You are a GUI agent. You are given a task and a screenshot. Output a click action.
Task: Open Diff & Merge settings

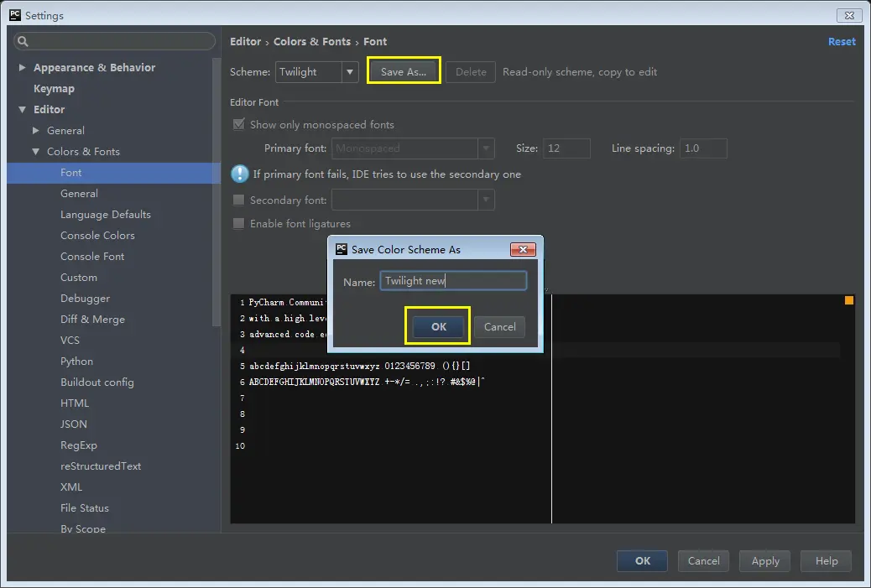coord(93,320)
